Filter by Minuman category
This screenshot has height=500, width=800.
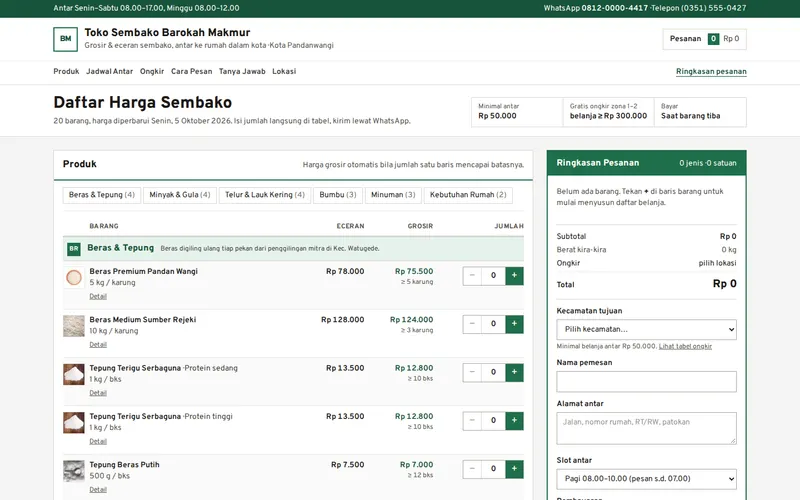pyautogui.click(x=393, y=195)
